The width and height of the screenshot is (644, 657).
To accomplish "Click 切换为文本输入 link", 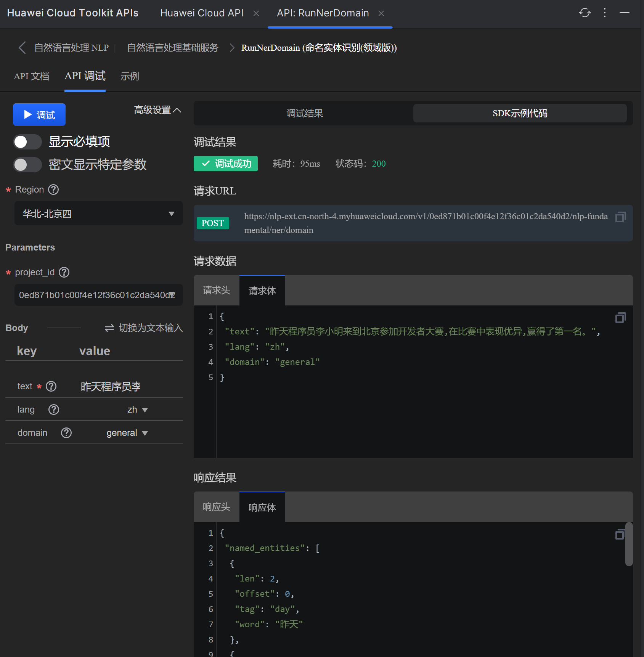I will 151,328.
